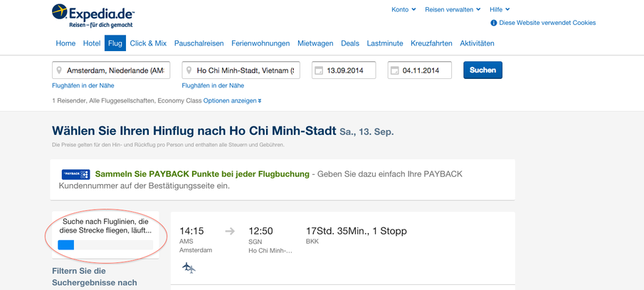Click the Suchen button
Viewport: 644px width, 290px height.
click(x=482, y=70)
